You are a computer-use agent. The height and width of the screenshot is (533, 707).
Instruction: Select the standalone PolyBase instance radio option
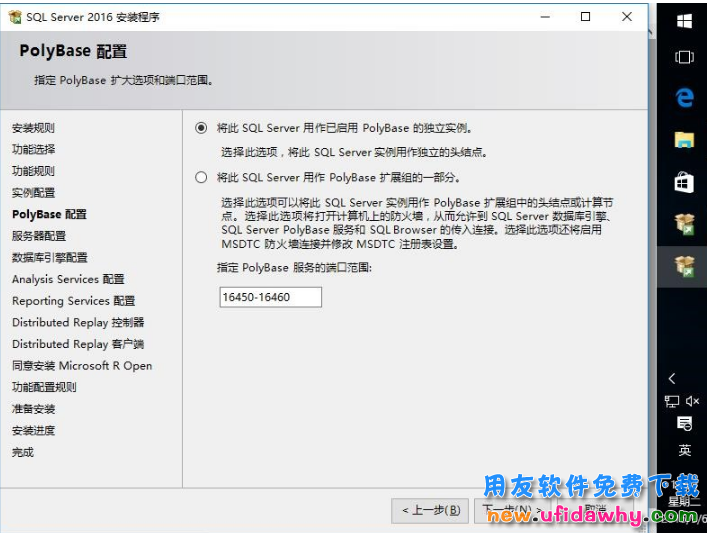202,128
